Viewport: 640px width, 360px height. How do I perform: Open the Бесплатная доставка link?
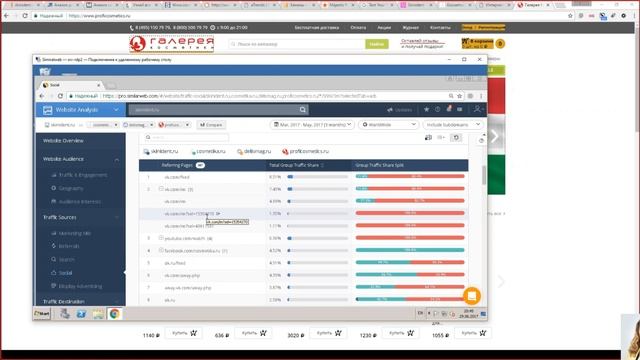tap(317, 28)
